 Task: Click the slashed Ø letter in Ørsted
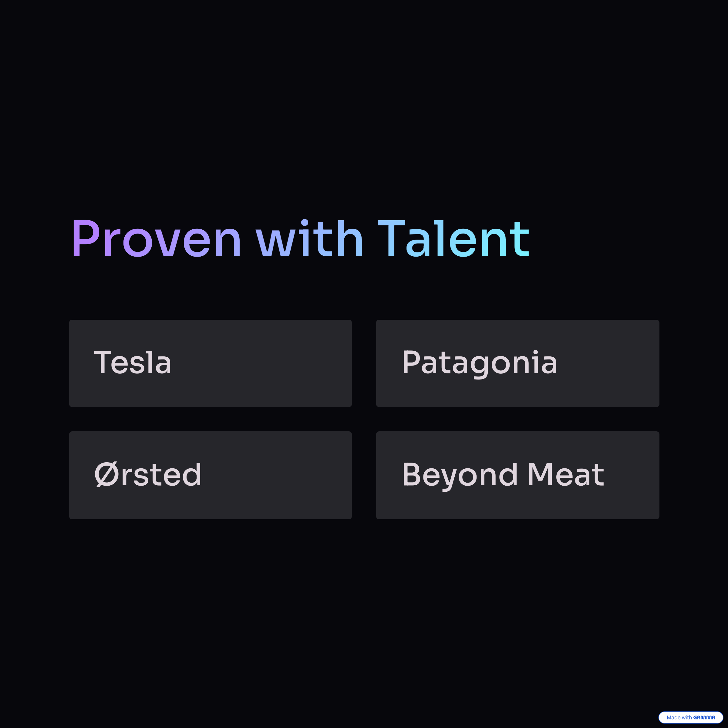pos(107,474)
